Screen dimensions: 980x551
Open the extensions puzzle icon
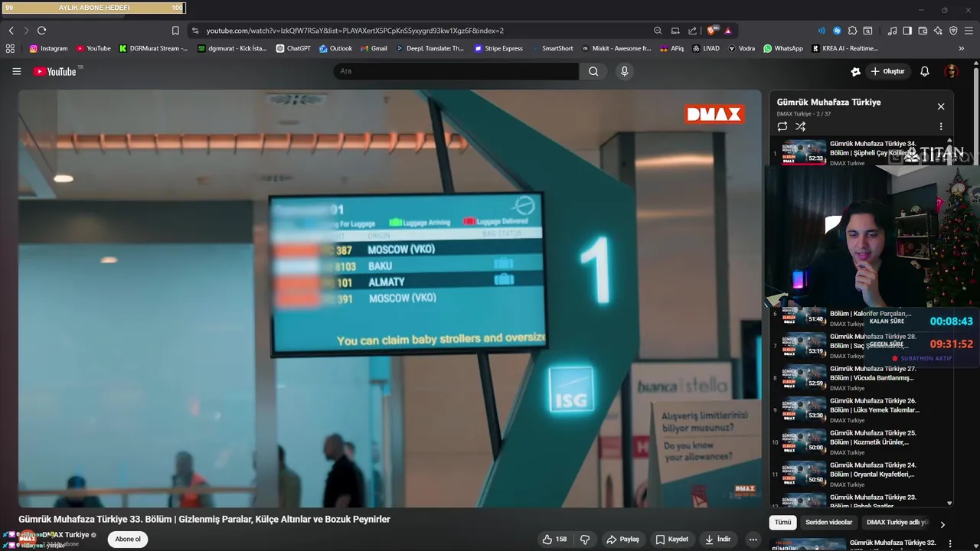tap(852, 31)
